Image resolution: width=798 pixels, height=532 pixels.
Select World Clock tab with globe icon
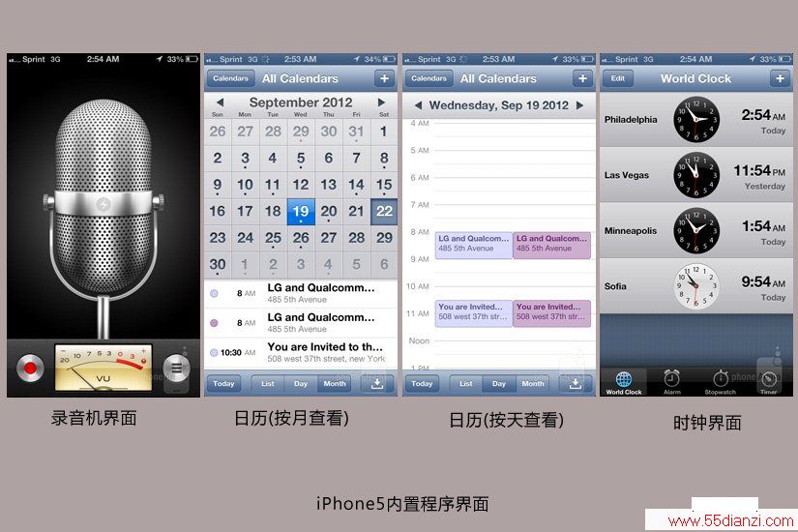point(624,383)
